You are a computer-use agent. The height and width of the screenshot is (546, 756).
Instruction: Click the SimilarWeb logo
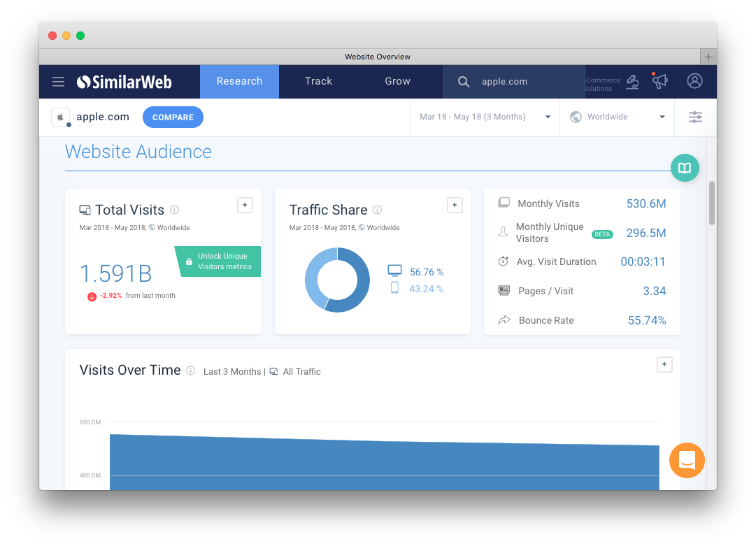(x=124, y=82)
